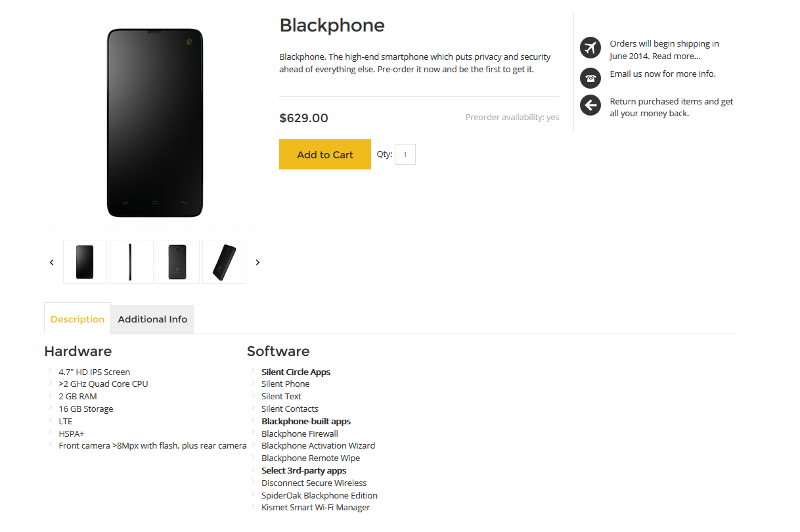Click the return purchased items text
800x532 pixels.
click(671, 107)
